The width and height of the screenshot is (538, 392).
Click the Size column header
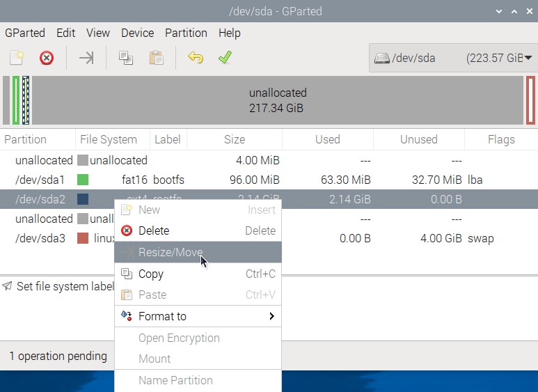pyautogui.click(x=235, y=140)
